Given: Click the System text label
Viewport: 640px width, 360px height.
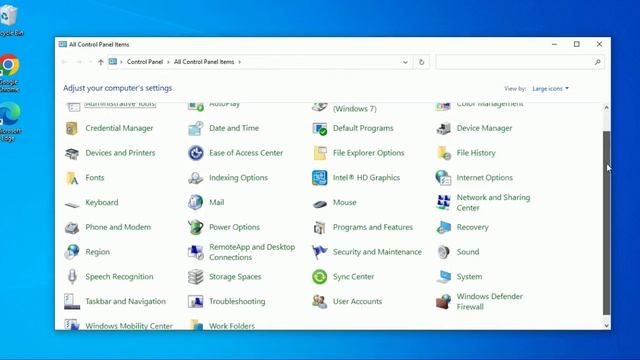Looking at the screenshot, I should click(469, 277).
